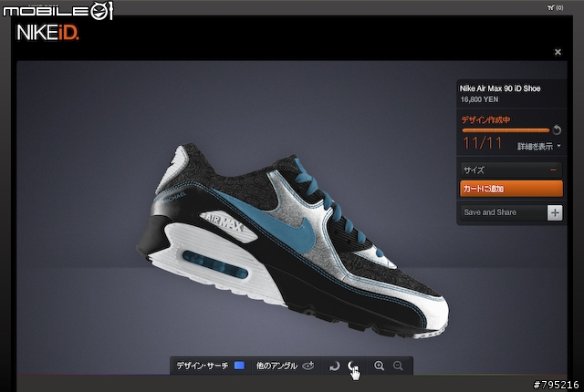The height and width of the screenshot is (392, 584).
Task: Open デザイン・サーチ design search
Action: [x=203, y=366]
